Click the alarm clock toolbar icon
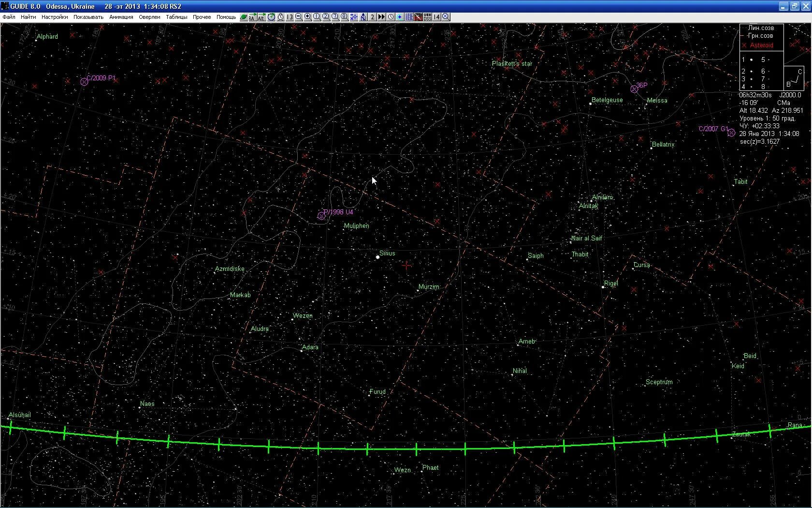Image resolution: width=812 pixels, height=508 pixels. (280, 17)
